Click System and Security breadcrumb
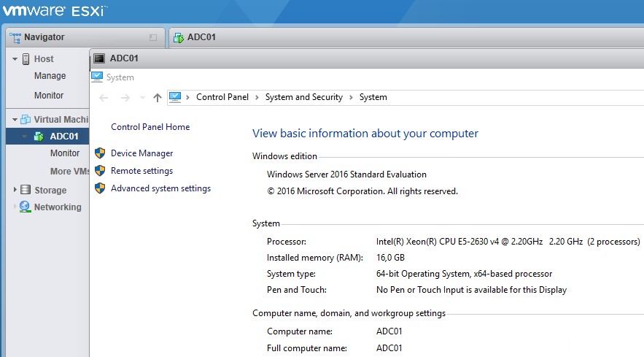Viewport: 644px width, 357px height. (x=304, y=97)
